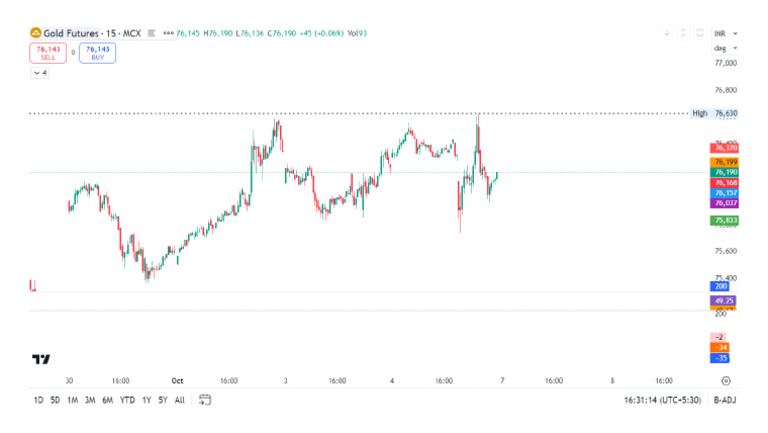The width and height of the screenshot is (768, 433).
Task: Click the TradingView logo
Action: (41, 359)
